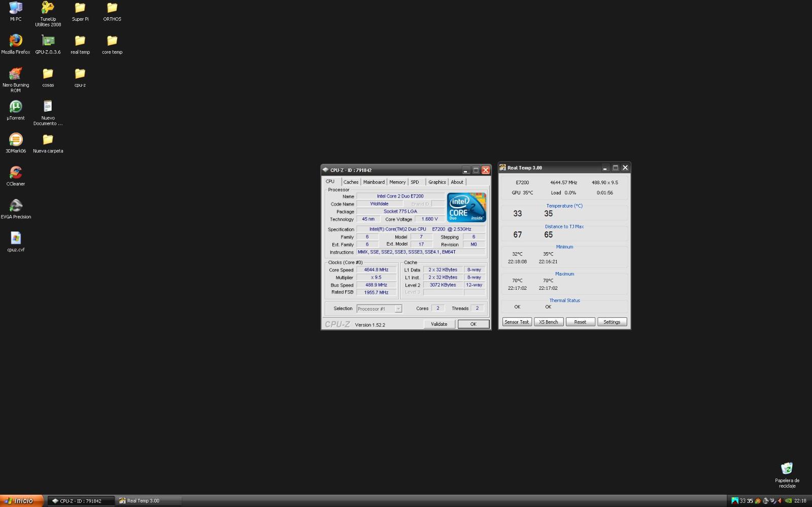This screenshot has height=507, width=812.
Task: Click the Core Speed 4644.8 MHz field
Action: pos(376,270)
